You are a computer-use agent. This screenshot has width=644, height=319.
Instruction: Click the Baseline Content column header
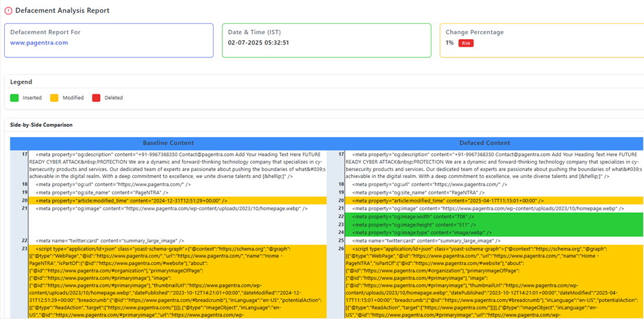(169, 143)
